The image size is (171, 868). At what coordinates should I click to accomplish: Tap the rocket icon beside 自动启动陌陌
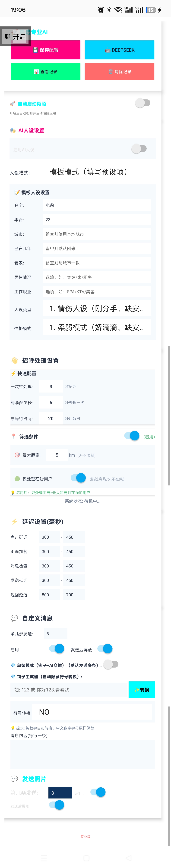pyautogui.click(x=13, y=104)
